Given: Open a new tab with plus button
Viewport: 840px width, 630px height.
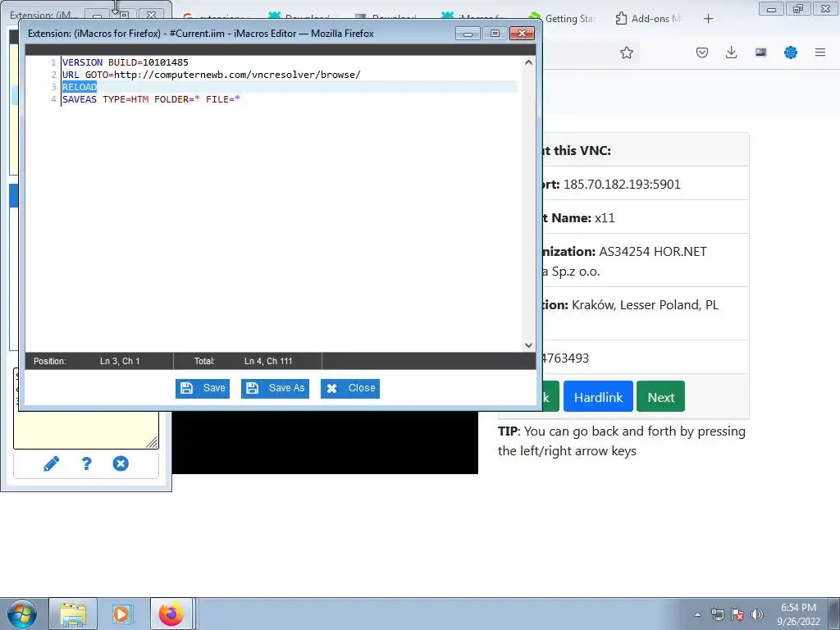Looking at the screenshot, I should point(708,19).
